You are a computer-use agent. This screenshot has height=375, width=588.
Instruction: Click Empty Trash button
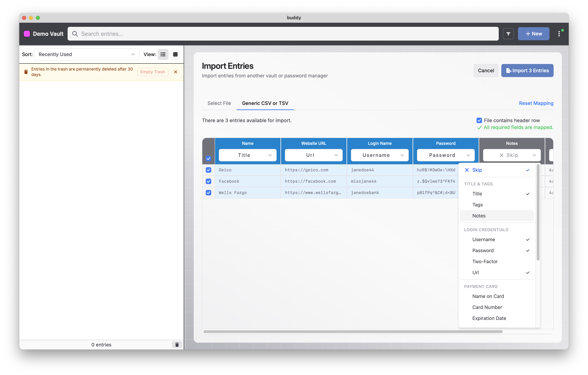click(x=153, y=72)
